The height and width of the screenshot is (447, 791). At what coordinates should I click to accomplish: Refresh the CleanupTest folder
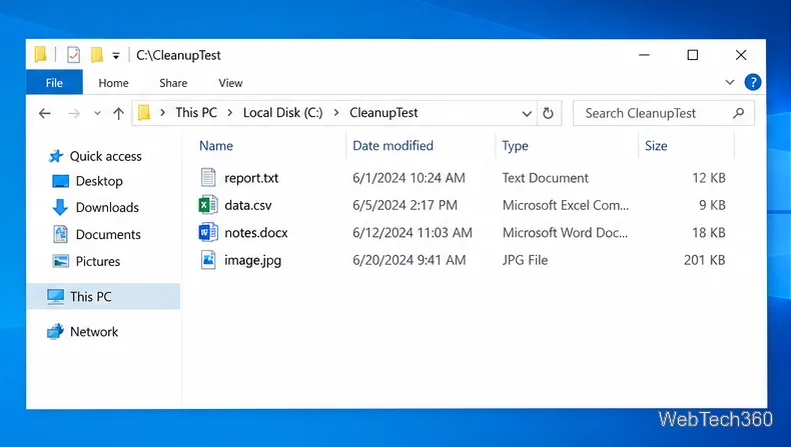[x=548, y=114]
